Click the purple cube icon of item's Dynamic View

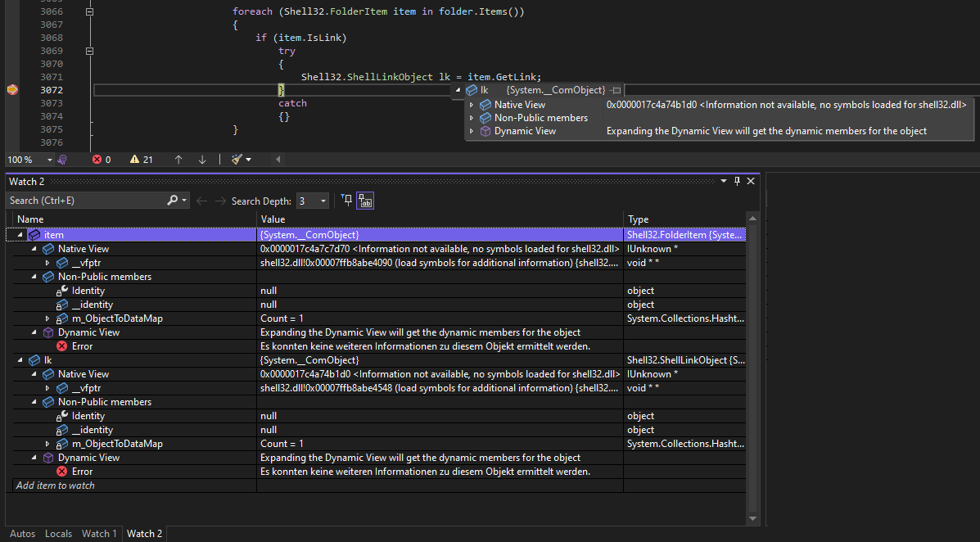point(48,332)
